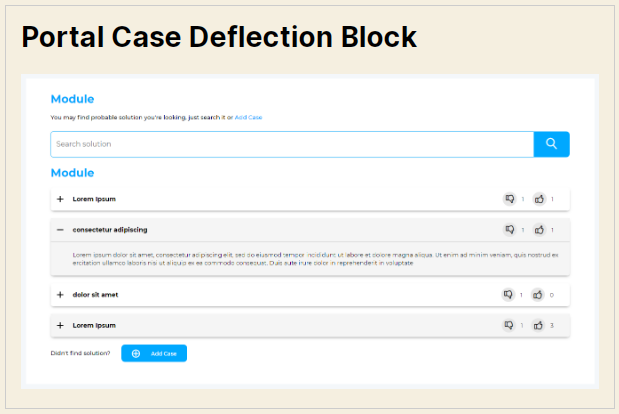Select the dolor sit amet title
Image resolution: width=619 pixels, height=414 pixels.
[96, 295]
